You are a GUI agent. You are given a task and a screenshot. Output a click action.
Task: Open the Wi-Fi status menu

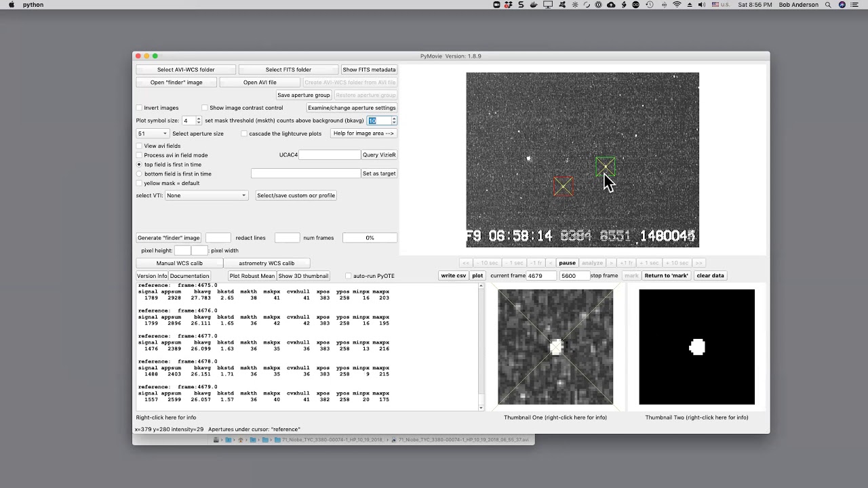click(677, 5)
